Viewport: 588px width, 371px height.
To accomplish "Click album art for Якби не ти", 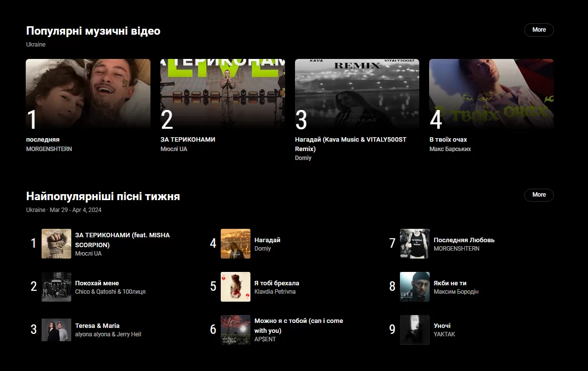I will point(415,287).
